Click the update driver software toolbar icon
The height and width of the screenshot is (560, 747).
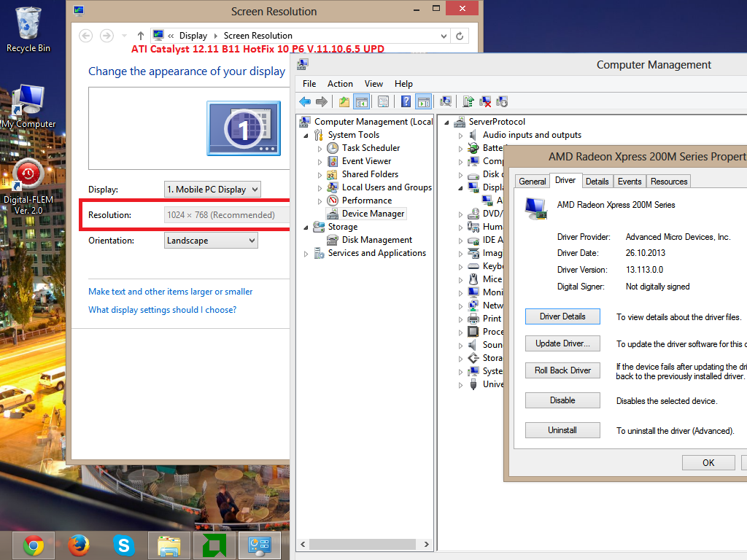point(468,101)
